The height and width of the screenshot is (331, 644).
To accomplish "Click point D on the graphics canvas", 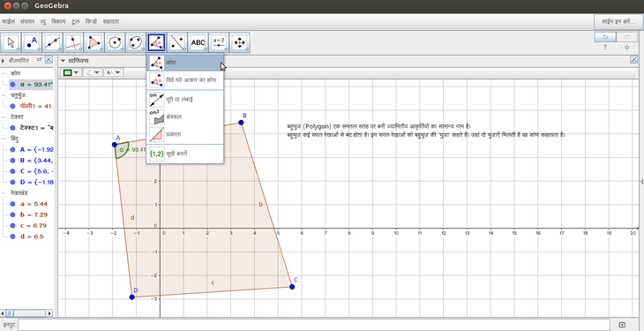I will click(x=132, y=297).
